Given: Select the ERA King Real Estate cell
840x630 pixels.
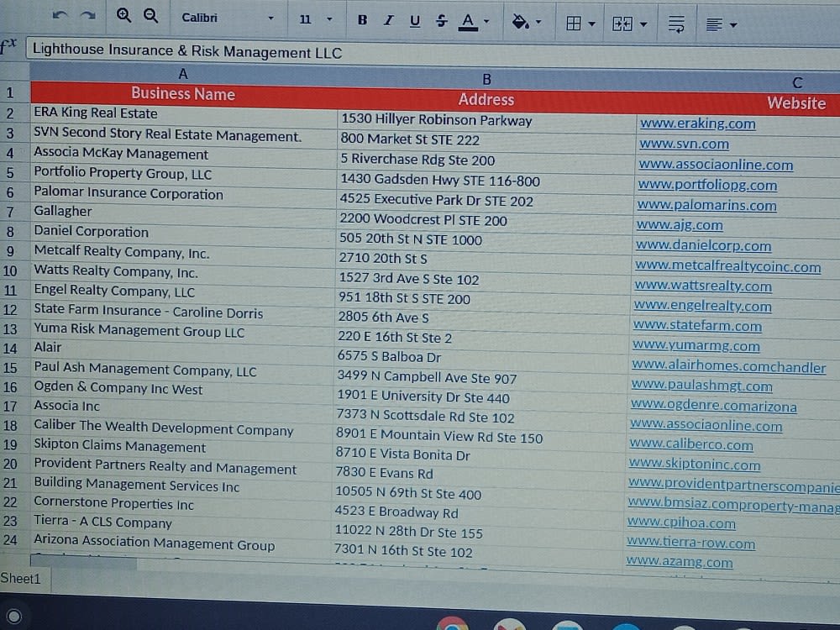Looking at the screenshot, I should pos(183,113).
